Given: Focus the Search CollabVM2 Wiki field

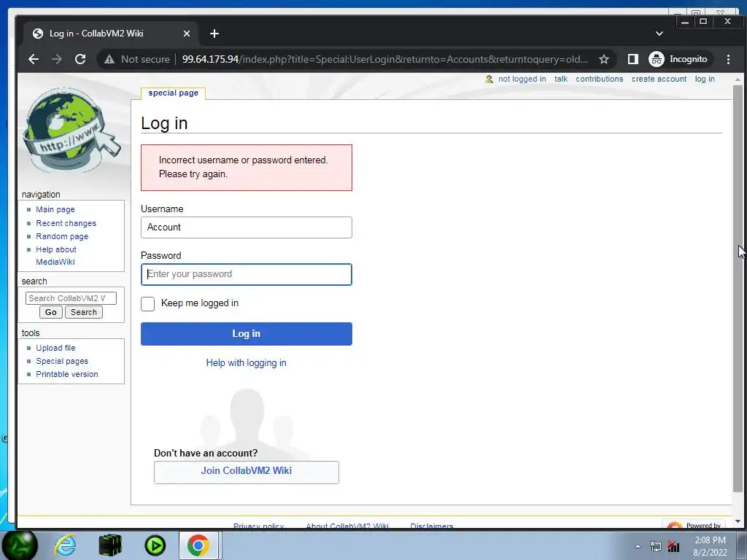Looking at the screenshot, I should click(x=71, y=298).
